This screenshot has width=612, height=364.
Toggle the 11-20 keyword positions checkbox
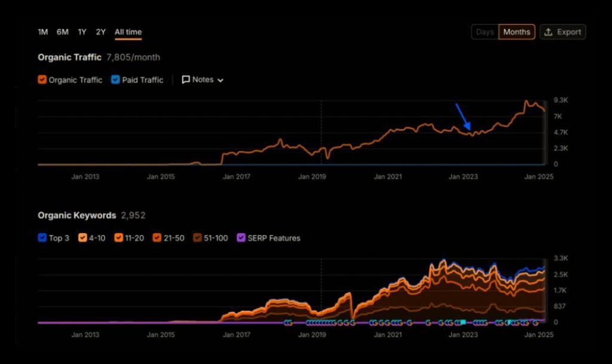tap(120, 238)
